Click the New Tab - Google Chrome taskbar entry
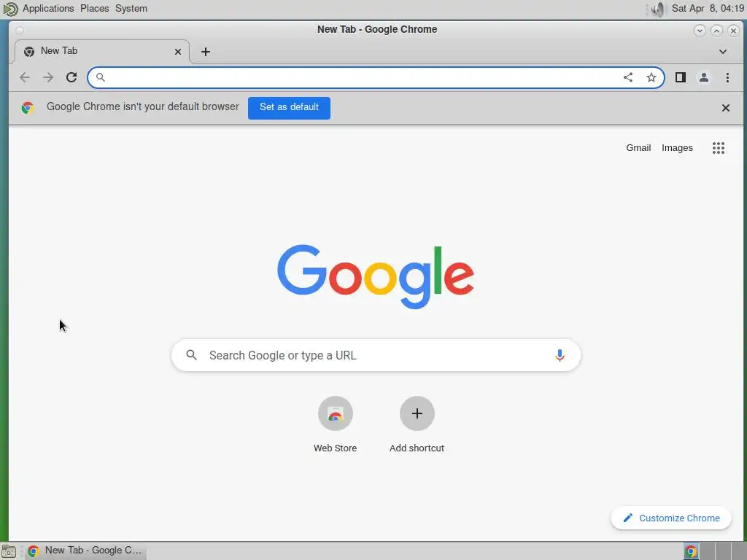Viewport: 747px width, 560px height. click(86, 551)
